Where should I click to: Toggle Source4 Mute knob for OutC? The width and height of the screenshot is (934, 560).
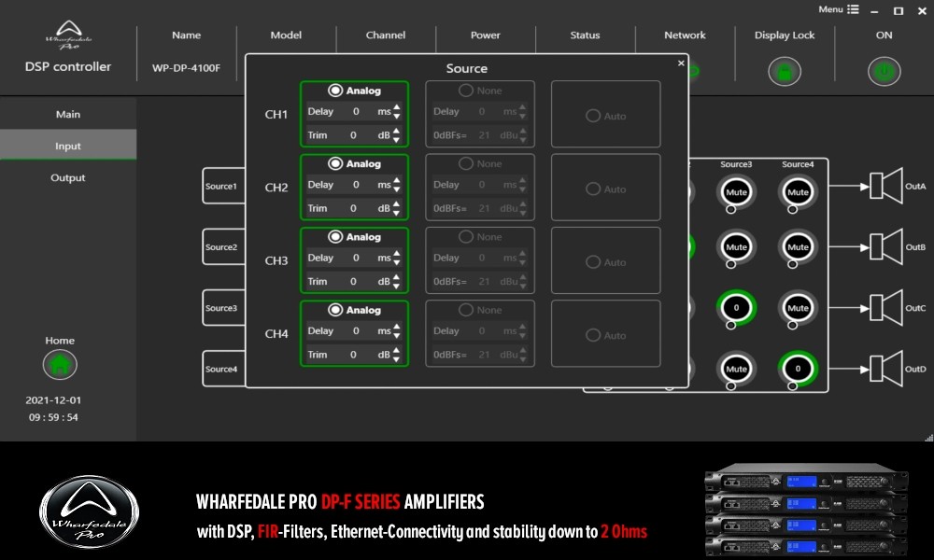798,308
